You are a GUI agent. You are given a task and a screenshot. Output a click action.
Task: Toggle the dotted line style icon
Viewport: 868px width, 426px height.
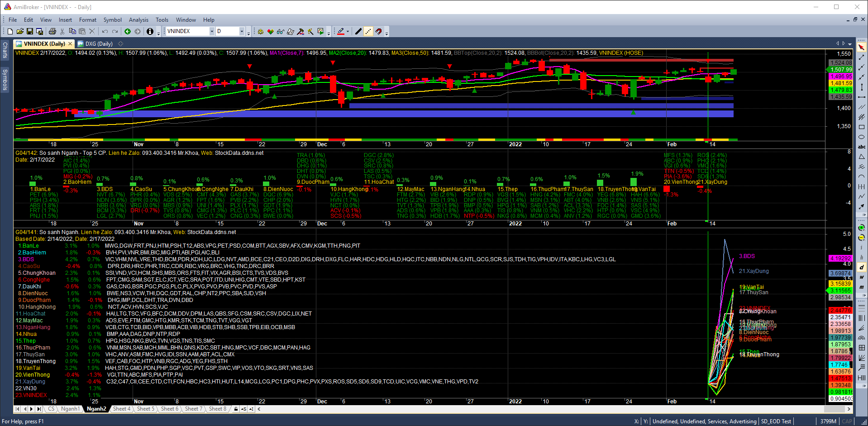click(368, 31)
